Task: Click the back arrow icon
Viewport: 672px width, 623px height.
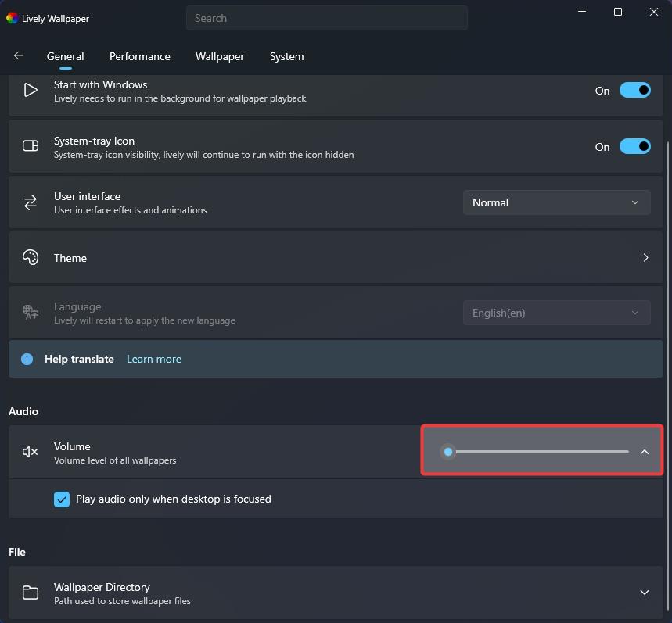Action: [x=19, y=56]
